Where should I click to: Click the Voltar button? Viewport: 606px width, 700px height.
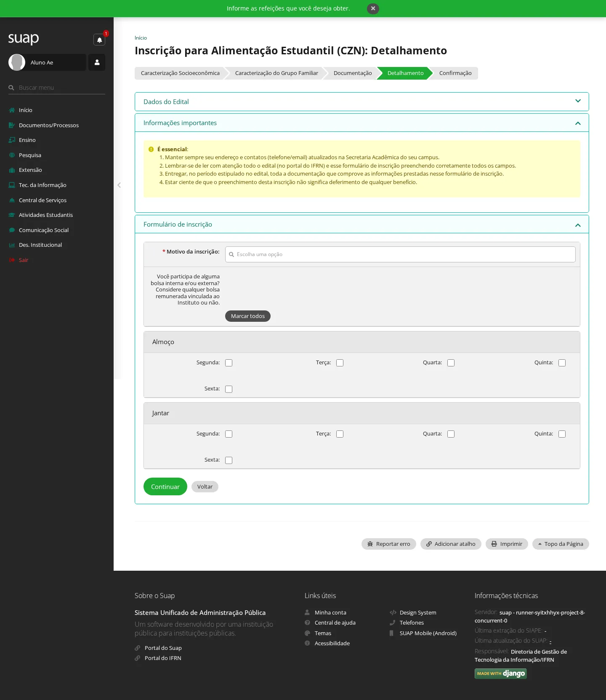pos(205,486)
